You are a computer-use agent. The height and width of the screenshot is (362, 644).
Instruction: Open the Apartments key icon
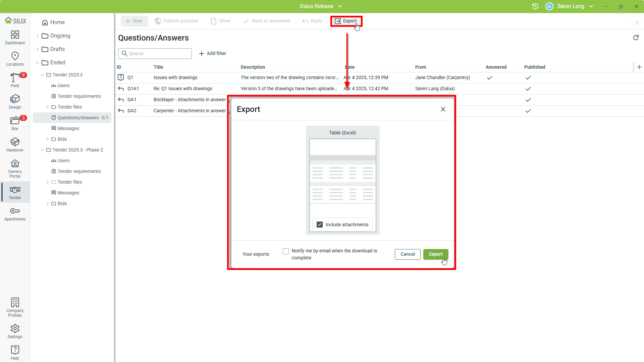pos(15,214)
